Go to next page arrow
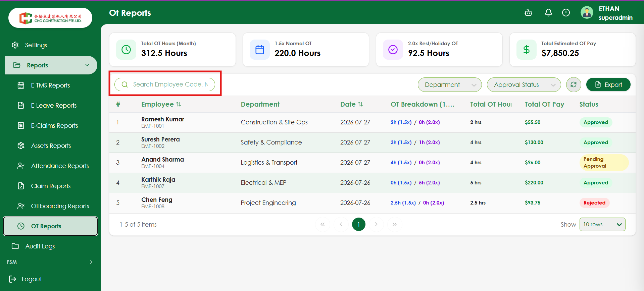Screen dimensions: 644x291 pos(376,224)
